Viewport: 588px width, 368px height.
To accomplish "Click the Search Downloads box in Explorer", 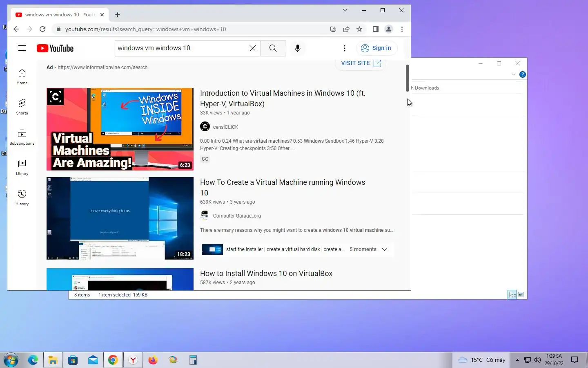I will [x=467, y=88].
